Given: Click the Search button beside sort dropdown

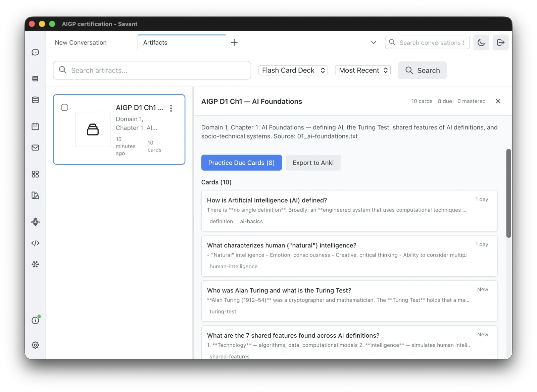Looking at the screenshot, I should coord(422,70).
